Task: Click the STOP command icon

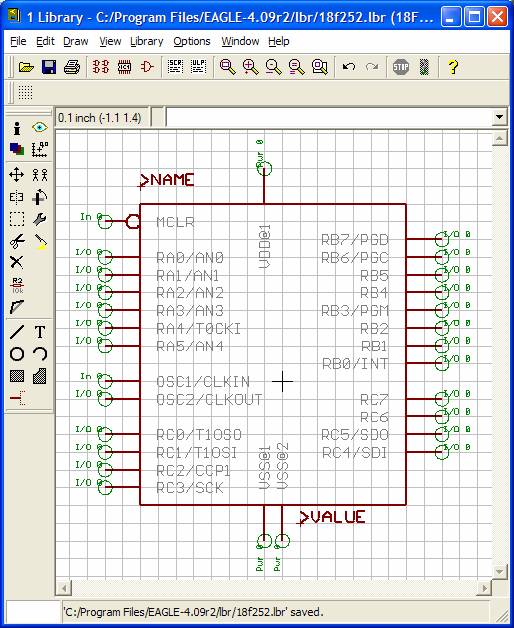Action: pos(401,67)
